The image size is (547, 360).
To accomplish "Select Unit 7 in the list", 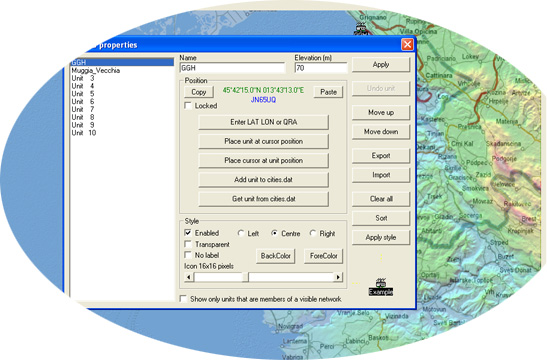I will pyautogui.click(x=122, y=109).
